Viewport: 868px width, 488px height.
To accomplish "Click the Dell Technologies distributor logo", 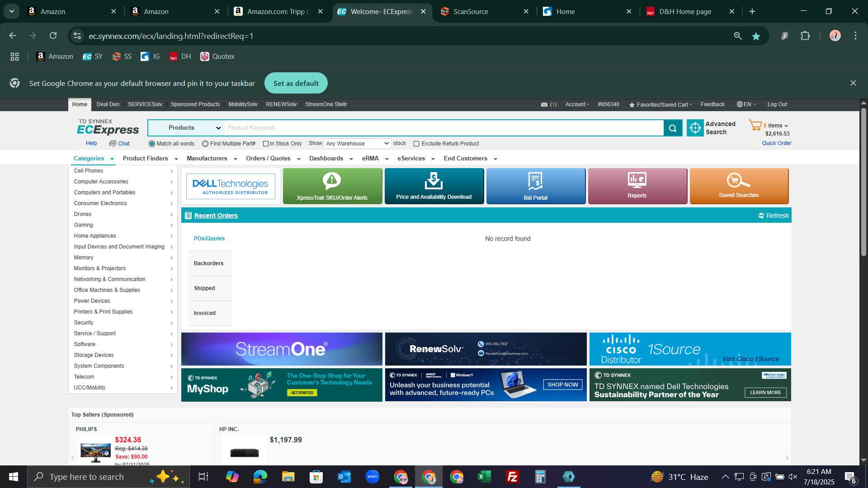I will (x=231, y=186).
